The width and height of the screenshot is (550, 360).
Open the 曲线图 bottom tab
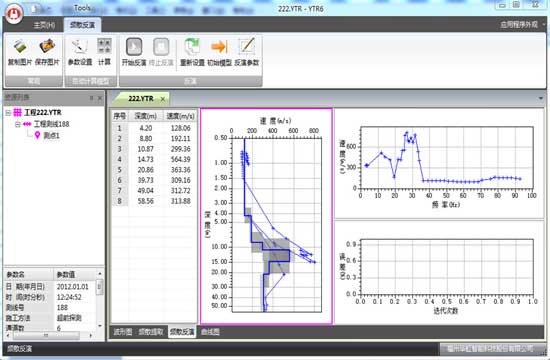tap(210, 332)
